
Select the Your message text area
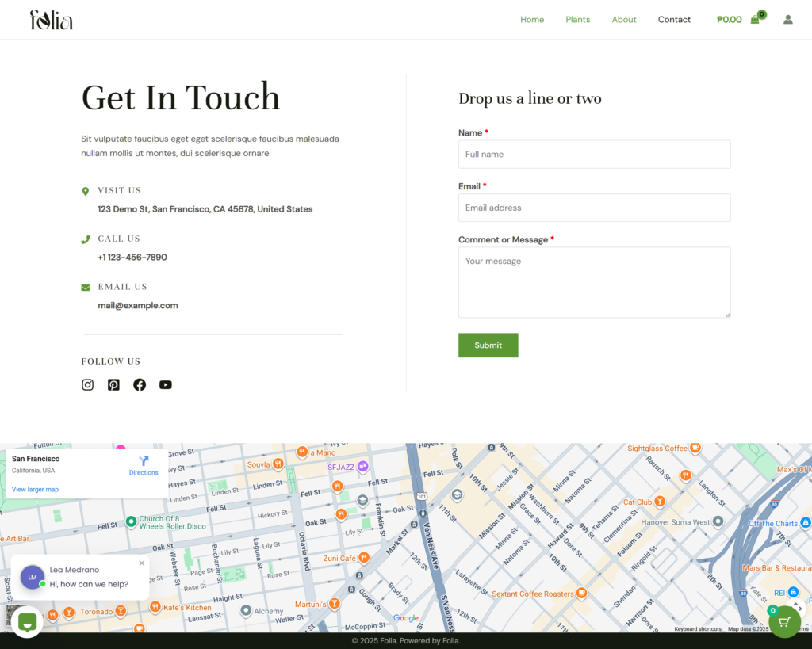tap(594, 282)
